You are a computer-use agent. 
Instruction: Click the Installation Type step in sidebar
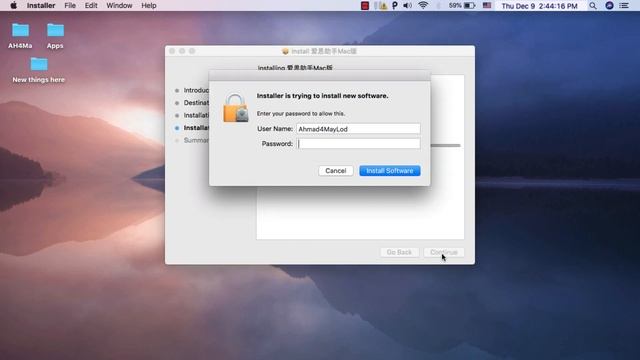tap(196, 116)
